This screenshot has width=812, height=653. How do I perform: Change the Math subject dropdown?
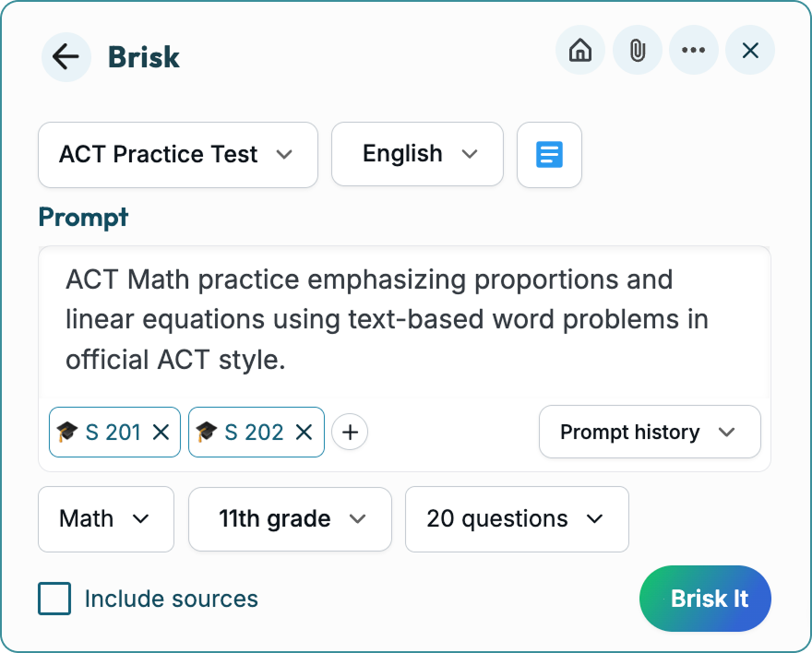pos(105,519)
